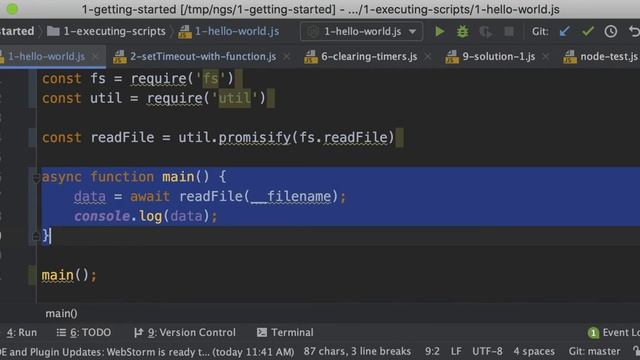Switch to 1-hello-world.js editor tab
The width and height of the screenshot is (640, 360).
(x=46, y=56)
